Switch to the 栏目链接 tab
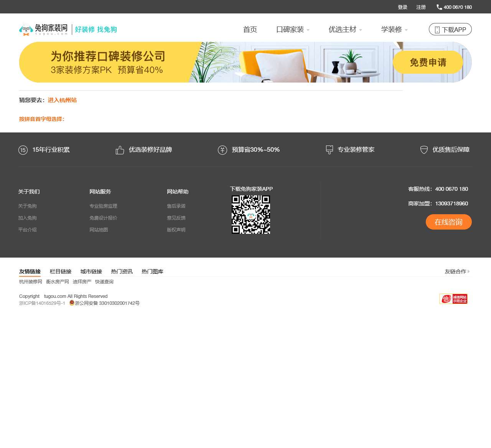This screenshot has width=491, height=448. (61, 271)
